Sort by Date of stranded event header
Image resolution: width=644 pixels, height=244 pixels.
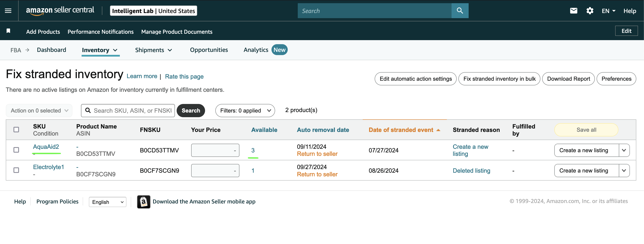pyautogui.click(x=401, y=130)
